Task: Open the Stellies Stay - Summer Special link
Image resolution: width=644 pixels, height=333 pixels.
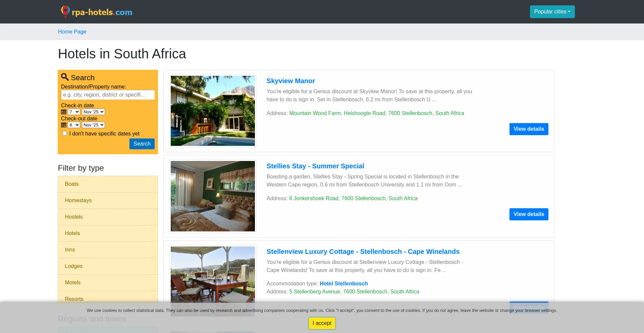Action: (x=315, y=166)
